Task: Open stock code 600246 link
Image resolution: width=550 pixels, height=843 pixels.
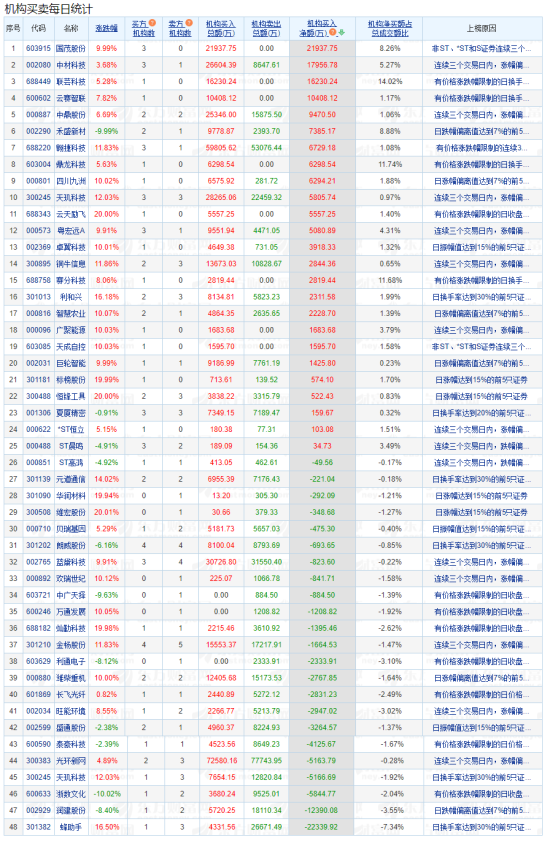Action: point(38,612)
